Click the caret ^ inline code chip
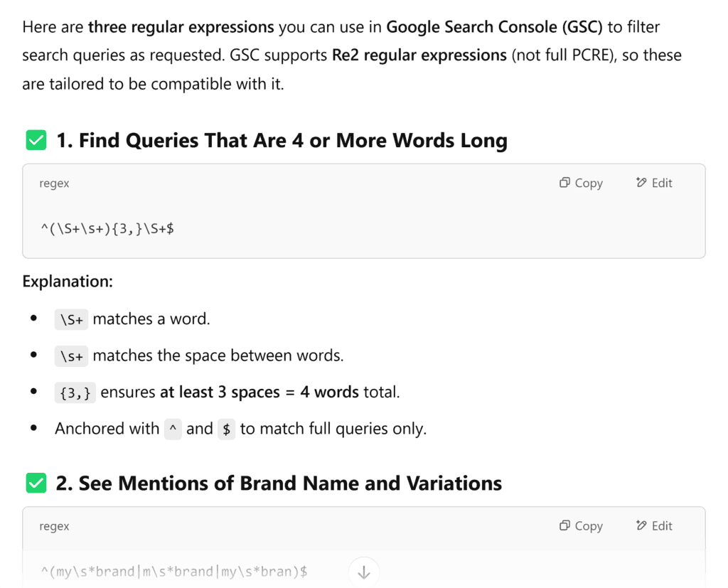The width and height of the screenshot is (728, 588). pyautogui.click(x=173, y=429)
